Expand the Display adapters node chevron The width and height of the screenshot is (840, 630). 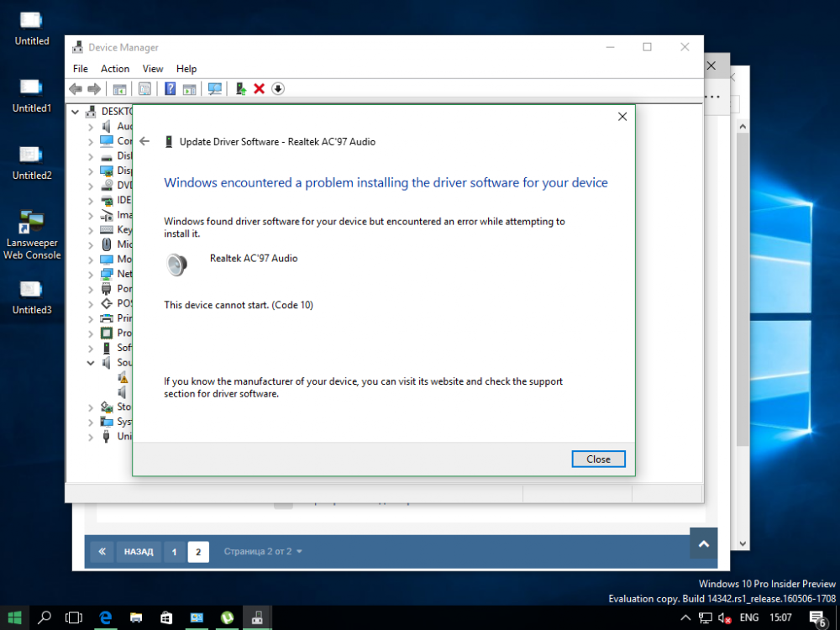pyautogui.click(x=90, y=171)
